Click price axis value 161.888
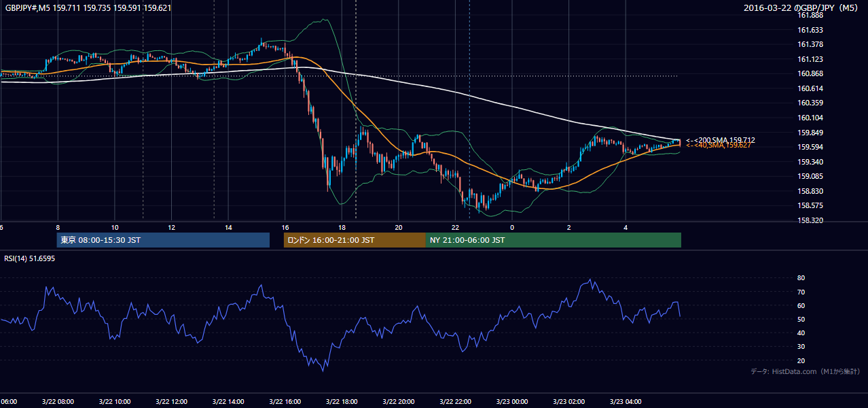 810,15
